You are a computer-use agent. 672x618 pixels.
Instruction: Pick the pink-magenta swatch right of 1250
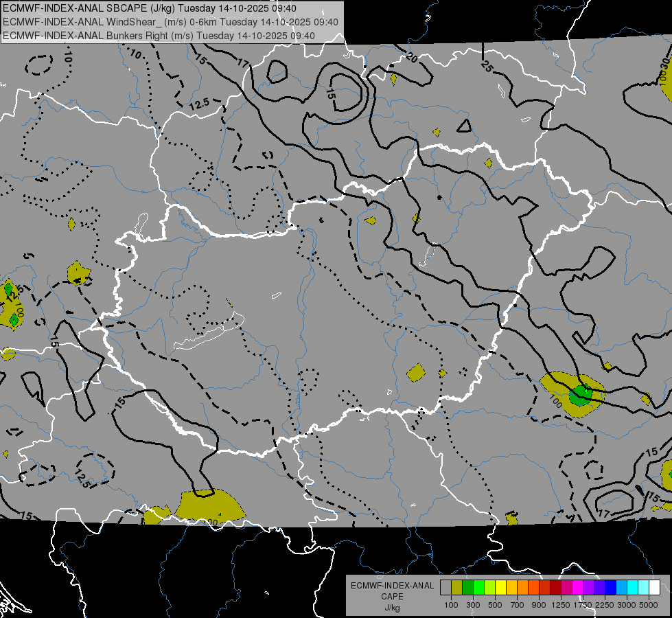[x=566, y=587]
